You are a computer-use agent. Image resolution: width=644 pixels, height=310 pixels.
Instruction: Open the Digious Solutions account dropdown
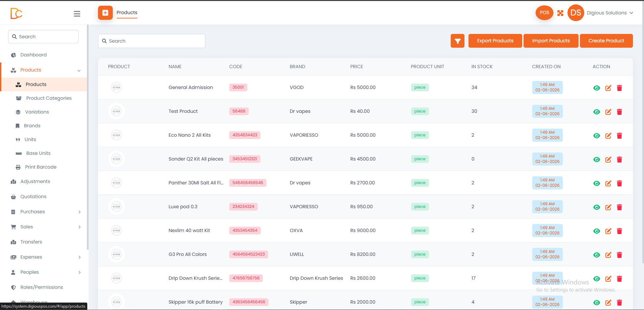(610, 13)
